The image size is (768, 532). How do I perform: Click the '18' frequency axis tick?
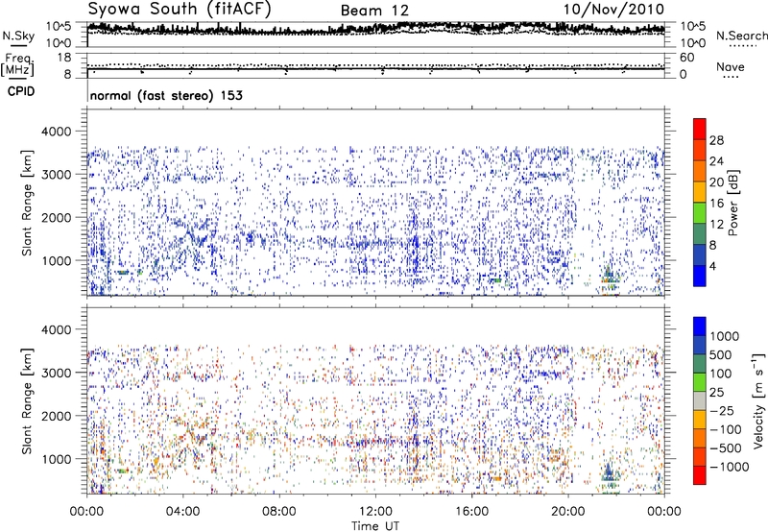pyautogui.click(x=64, y=58)
